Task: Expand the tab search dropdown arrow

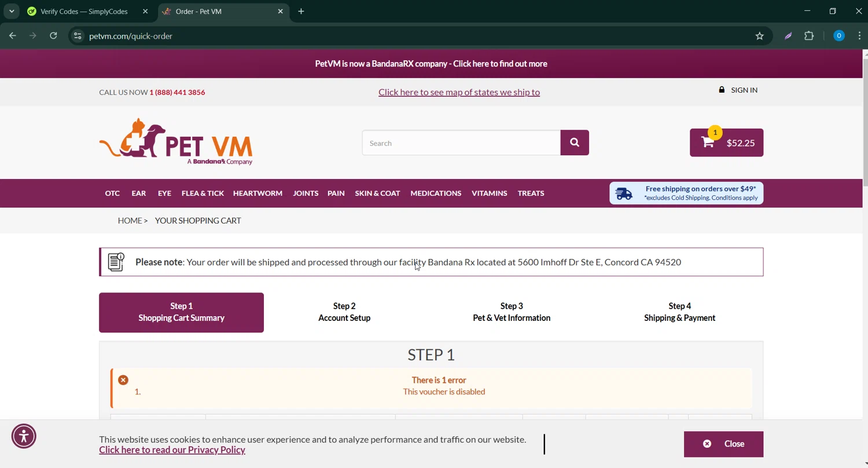Action: click(12, 11)
